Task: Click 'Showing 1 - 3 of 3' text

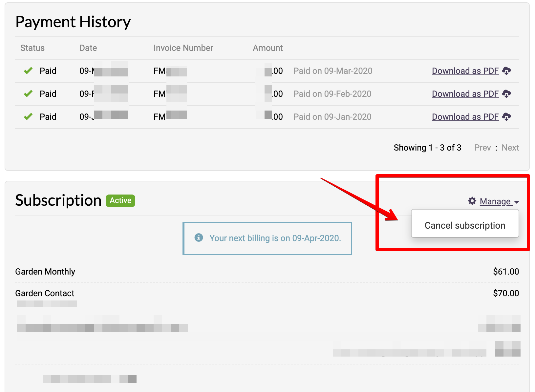Action: pos(427,148)
